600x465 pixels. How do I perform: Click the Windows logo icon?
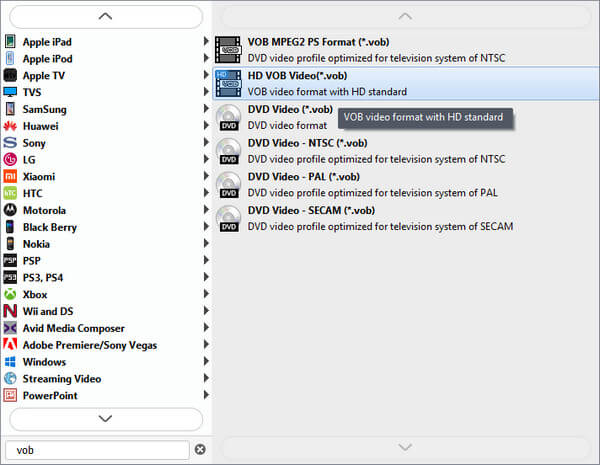pos(10,361)
